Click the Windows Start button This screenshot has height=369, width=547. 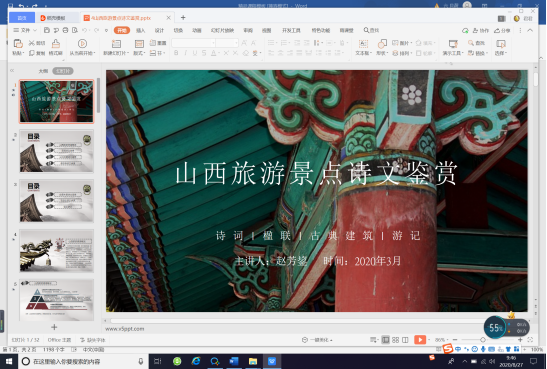[x=9, y=361]
